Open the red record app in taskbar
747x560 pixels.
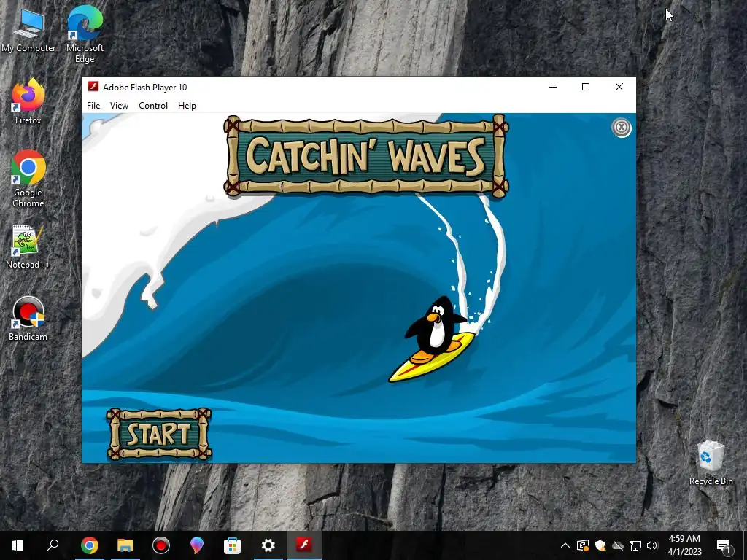[161, 545]
